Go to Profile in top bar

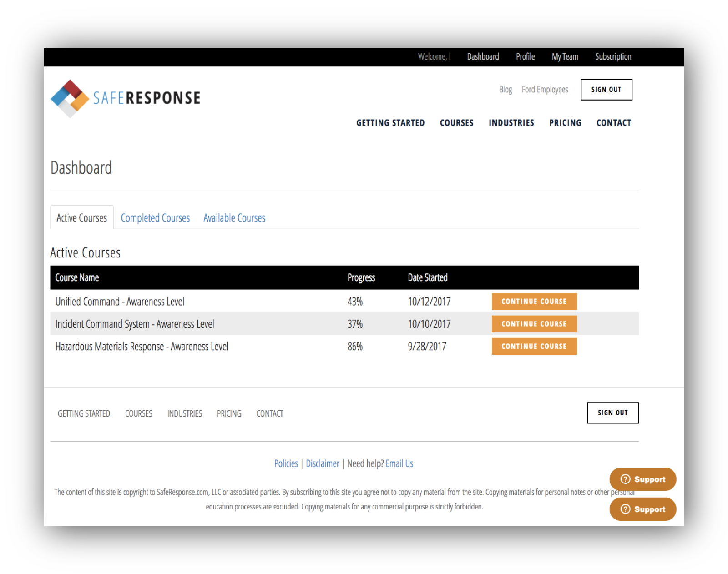[x=525, y=56]
